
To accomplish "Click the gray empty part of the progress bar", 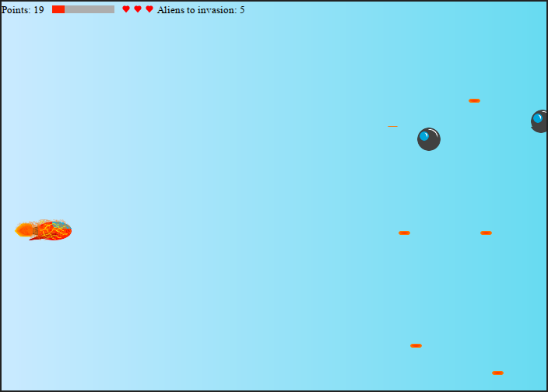I will tap(90, 9).
